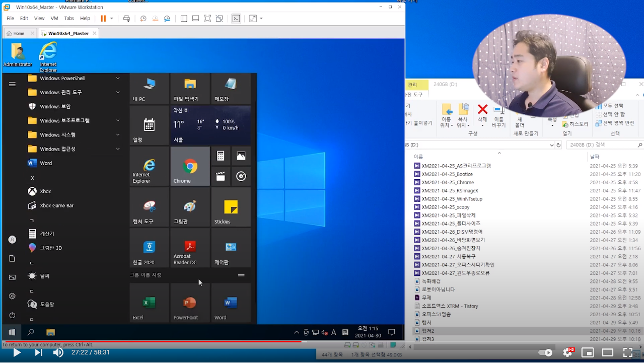Seek on the YouTube progress bar

(x=322, y=341)
